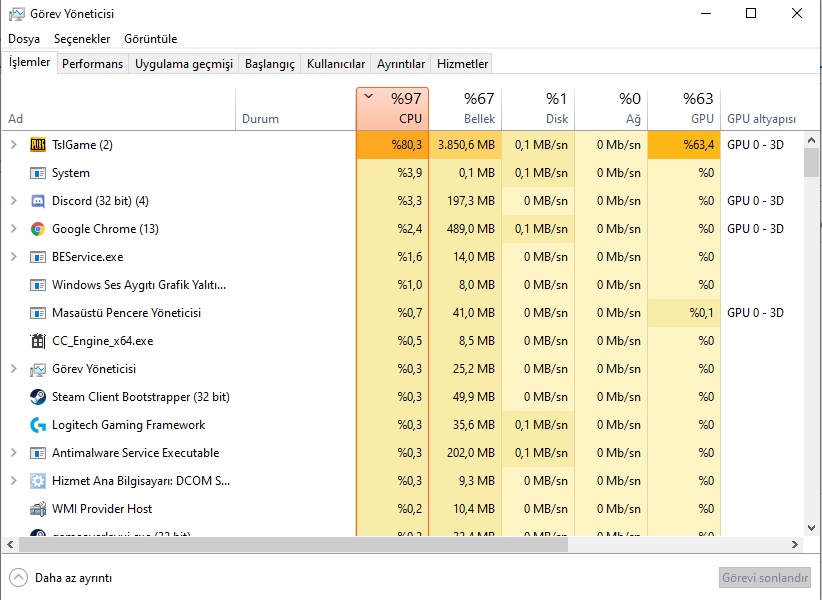Expand the Discord process group
The height and width of the screenshot is (600, 822).
point(13,201)
